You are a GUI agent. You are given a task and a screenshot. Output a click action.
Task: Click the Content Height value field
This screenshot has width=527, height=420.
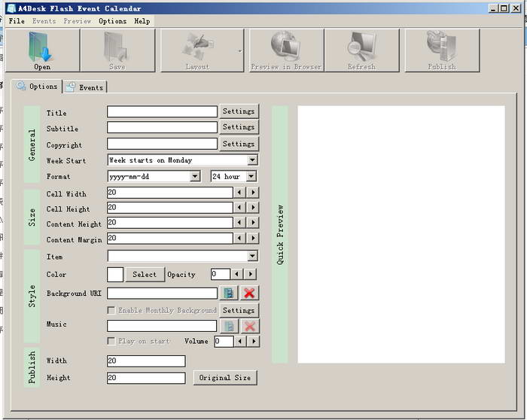click(x=169, y=223)
